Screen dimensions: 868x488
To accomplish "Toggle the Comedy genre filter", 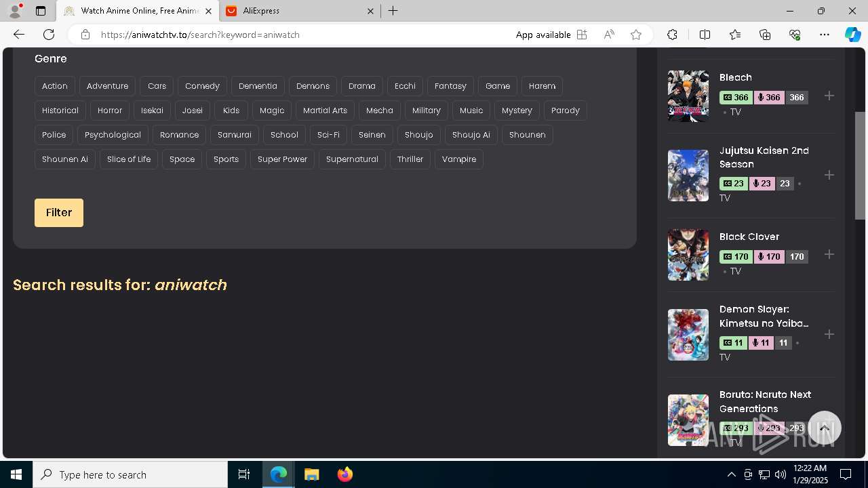I will click(202, 86).
